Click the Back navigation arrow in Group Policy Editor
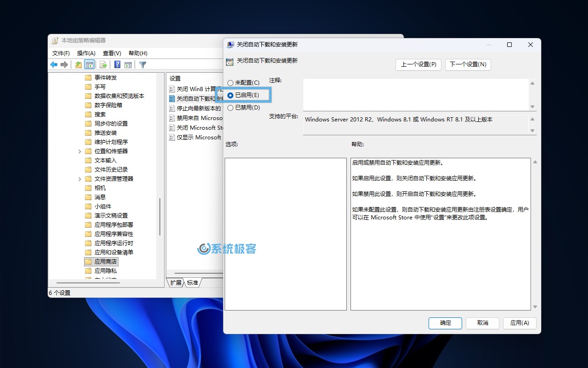Image resolution: width=588 pixels, height=368 pixels. coord(54,65)
